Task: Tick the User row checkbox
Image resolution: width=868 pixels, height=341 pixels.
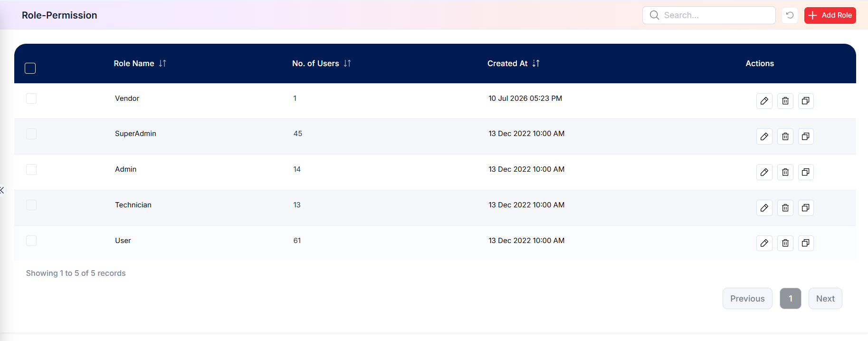Action: [31, 241]
